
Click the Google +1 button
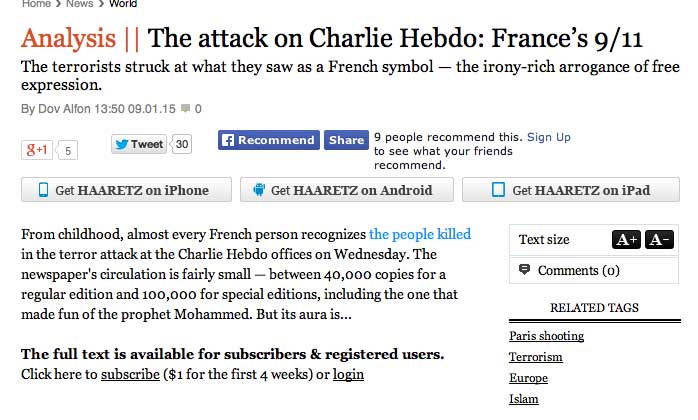click(38, 150)
